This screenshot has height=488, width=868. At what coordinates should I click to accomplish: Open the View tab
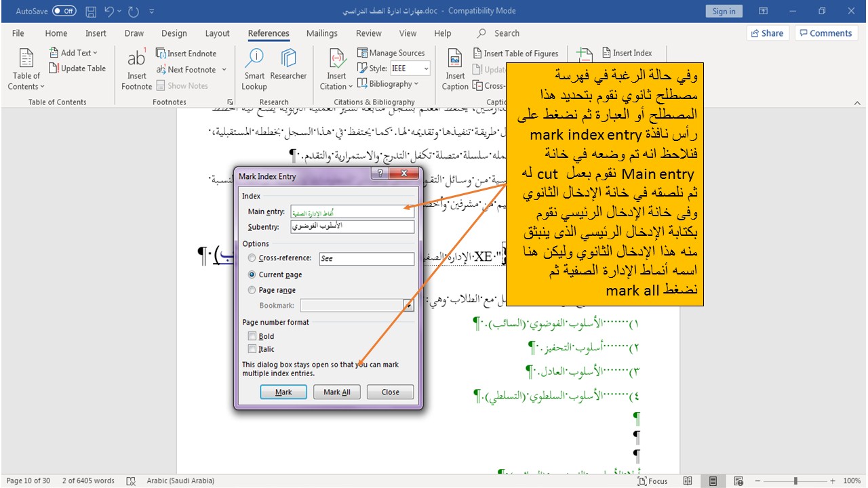click(408, 33)
